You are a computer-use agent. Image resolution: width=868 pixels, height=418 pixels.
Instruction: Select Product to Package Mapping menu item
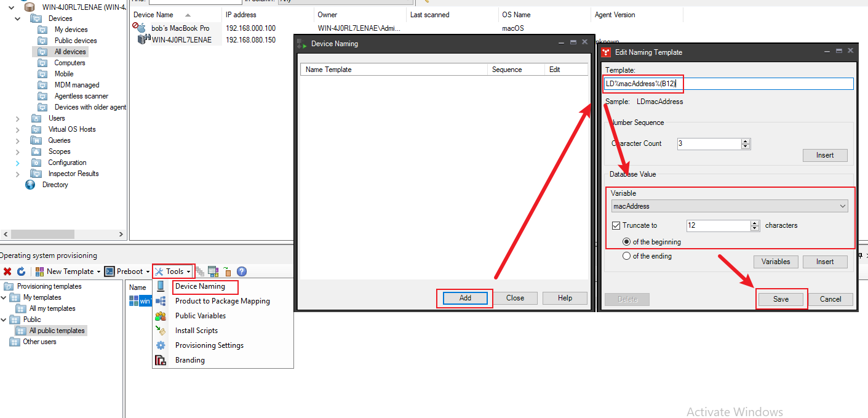pyautogui.click(x=222, y=301)
